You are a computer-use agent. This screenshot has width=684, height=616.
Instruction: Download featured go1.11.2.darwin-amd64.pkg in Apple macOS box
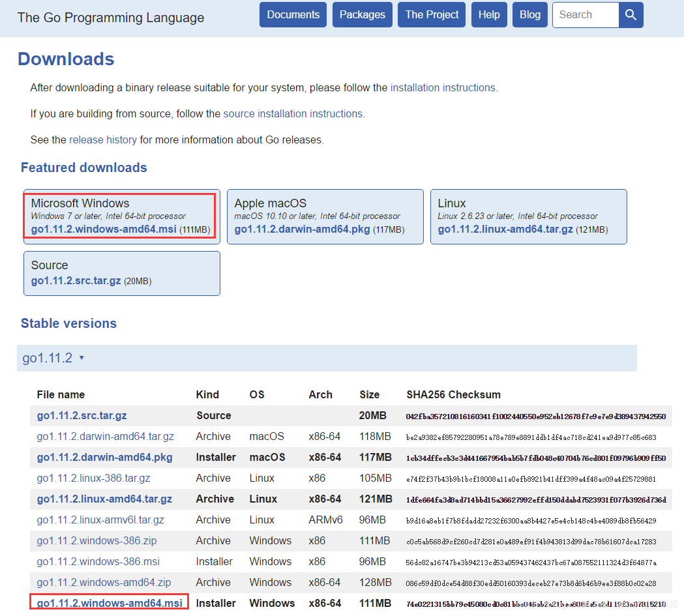pyautogui.click(x=303, y=229)
